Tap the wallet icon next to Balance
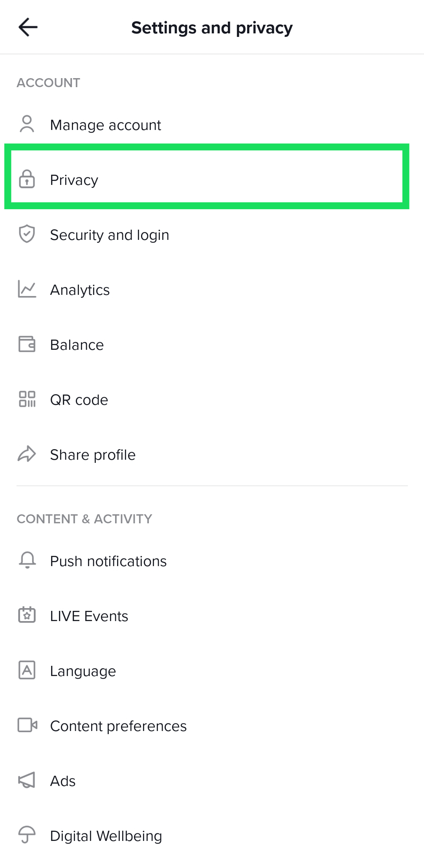 27,344
